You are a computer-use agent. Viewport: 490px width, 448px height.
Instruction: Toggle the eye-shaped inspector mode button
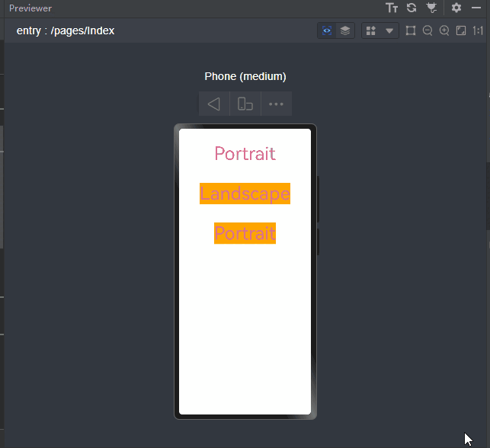(327, 30)
